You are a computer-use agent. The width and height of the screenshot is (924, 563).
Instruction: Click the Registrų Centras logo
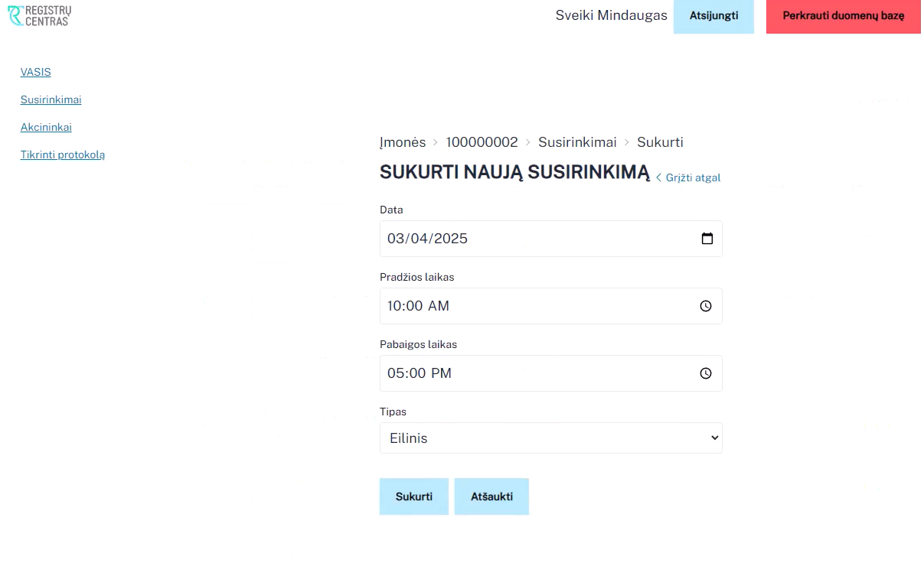pos(39,15)
